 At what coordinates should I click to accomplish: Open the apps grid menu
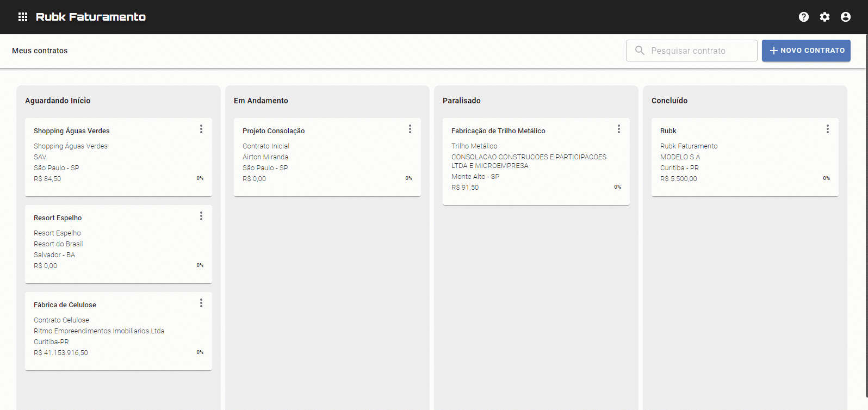[23, 17]
